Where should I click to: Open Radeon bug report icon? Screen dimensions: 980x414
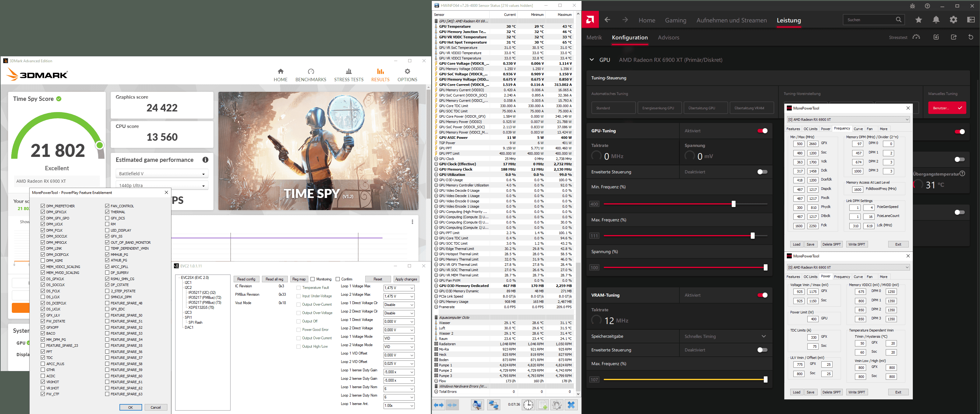pos(912,6)
